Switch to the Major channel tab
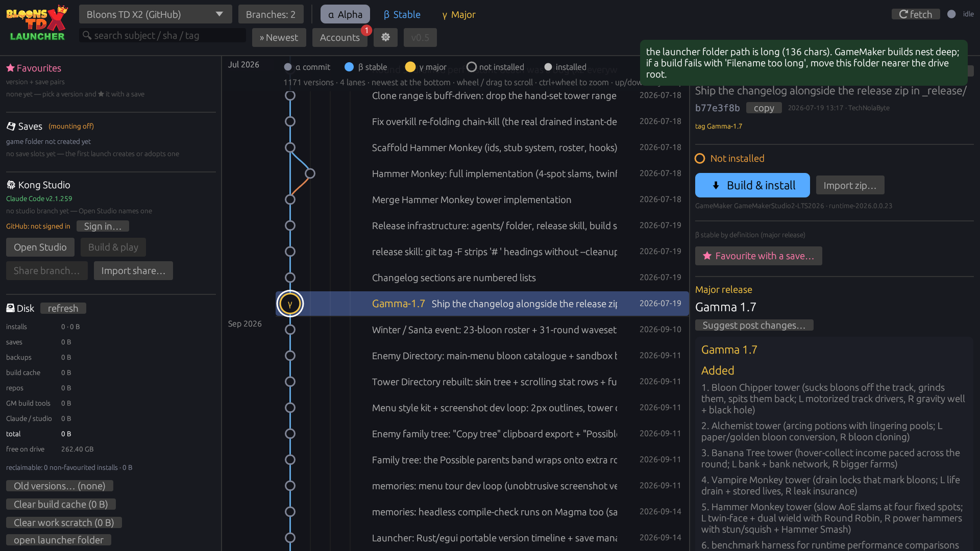The width and height of the screenshot is (980, 551). (459, 14)
